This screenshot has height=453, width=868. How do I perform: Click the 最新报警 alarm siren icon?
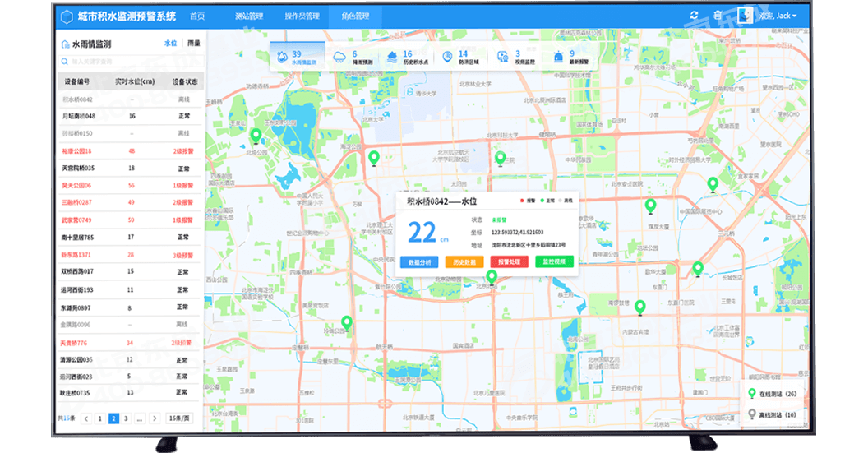coord(558,57)
